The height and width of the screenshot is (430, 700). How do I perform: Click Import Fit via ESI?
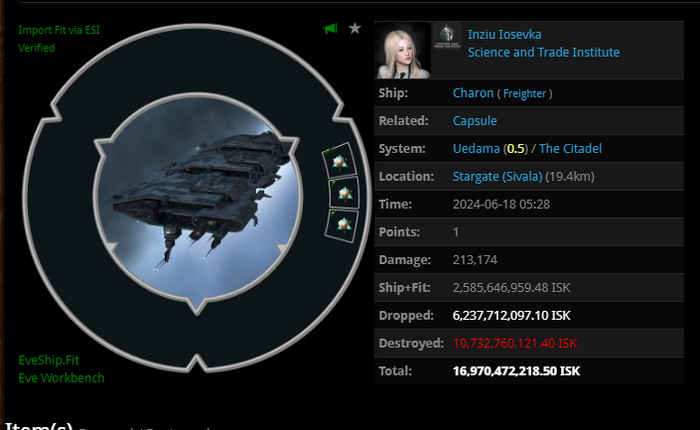point(59,30)
